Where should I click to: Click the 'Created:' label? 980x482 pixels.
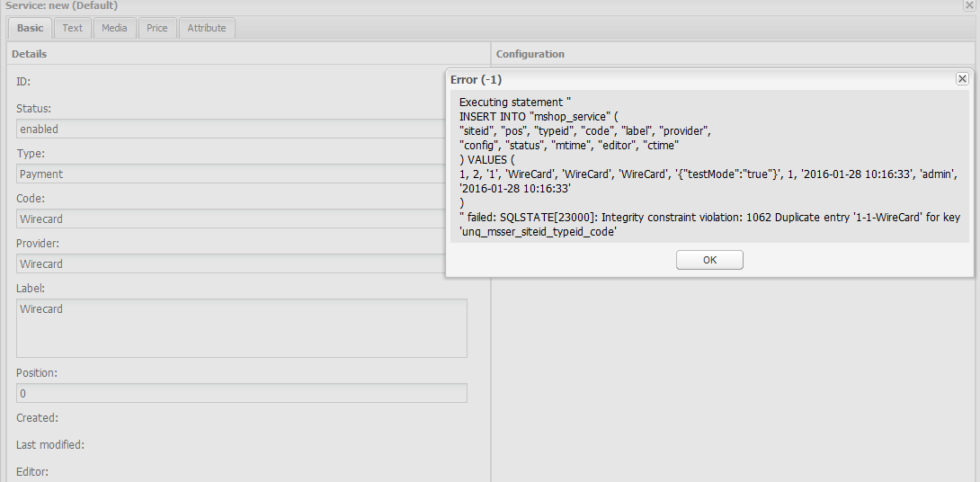(x=37, y=417)
